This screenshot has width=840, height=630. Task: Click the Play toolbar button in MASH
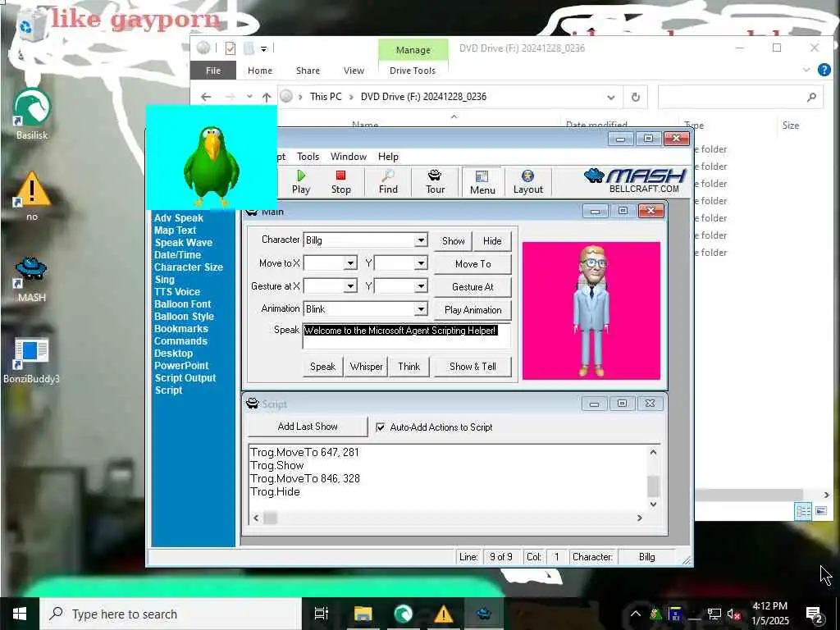[301, 181]
